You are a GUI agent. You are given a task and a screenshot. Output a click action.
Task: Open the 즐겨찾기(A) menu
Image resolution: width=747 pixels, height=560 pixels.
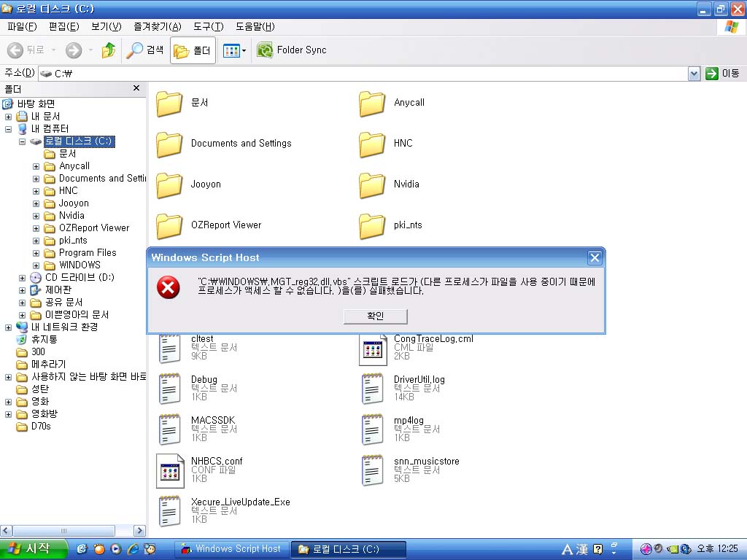pos(158,27)
